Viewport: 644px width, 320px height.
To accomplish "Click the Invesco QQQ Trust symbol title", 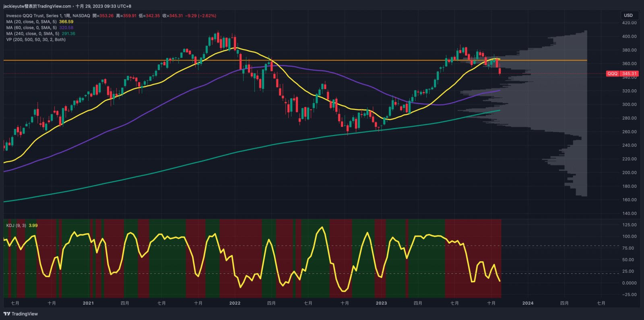I will [48, 16].
